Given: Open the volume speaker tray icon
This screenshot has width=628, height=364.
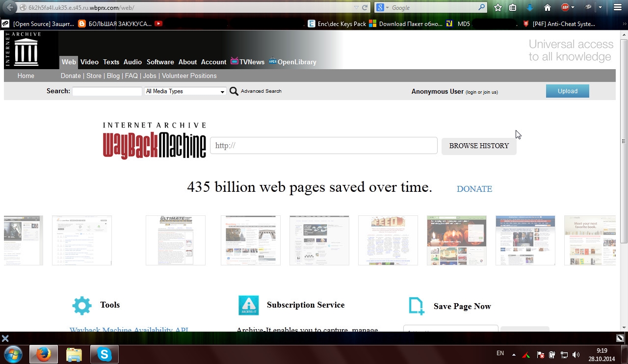Looking at the screenshot, I should (576, 355).
